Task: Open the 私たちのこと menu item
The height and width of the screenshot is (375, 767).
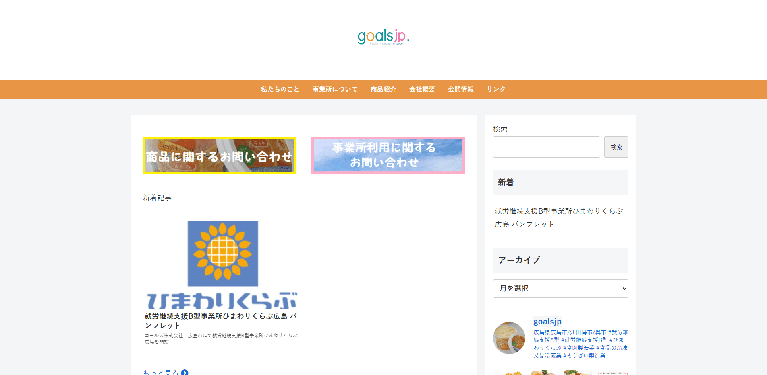Action: pyautogui.click(x=280, y=89)
